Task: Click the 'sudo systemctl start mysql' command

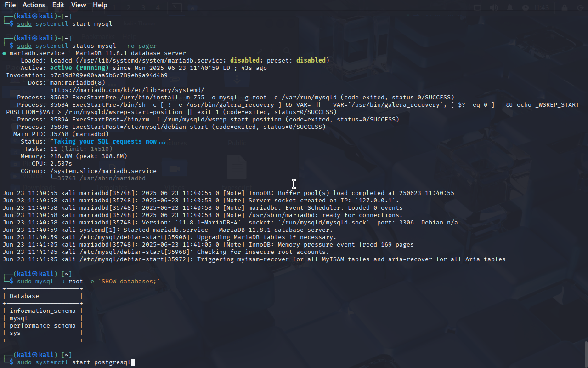Action: 65,24
